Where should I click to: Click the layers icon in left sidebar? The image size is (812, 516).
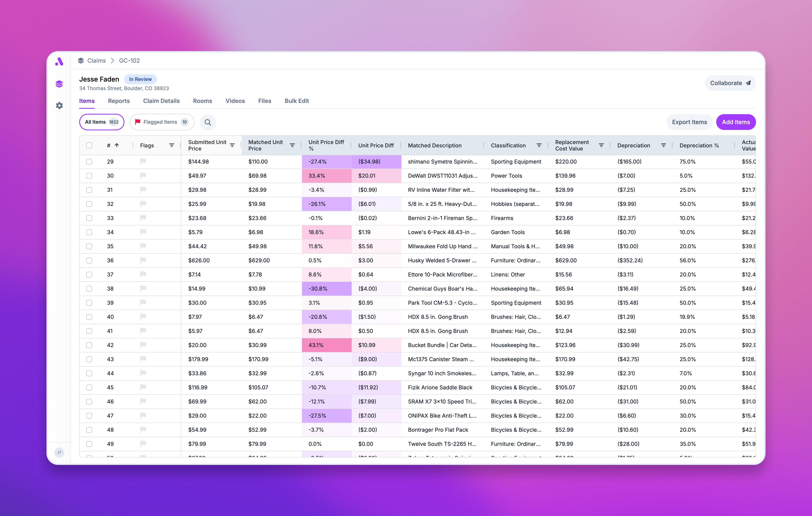tap(59, 84)
